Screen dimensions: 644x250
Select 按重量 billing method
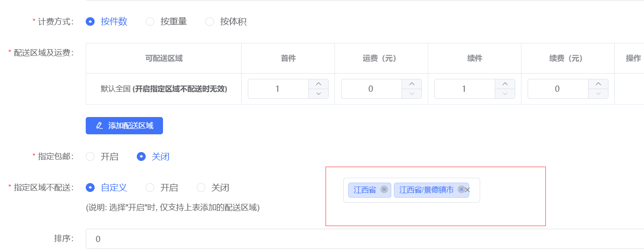[167, 21]
